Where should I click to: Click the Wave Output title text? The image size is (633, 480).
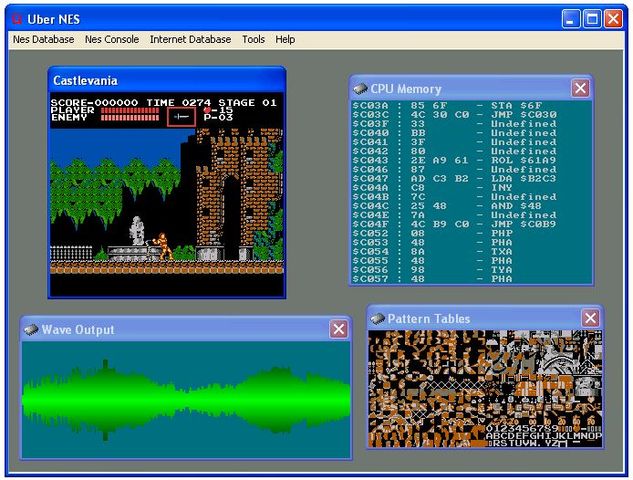pyautogui.click(x=78, y=330)
